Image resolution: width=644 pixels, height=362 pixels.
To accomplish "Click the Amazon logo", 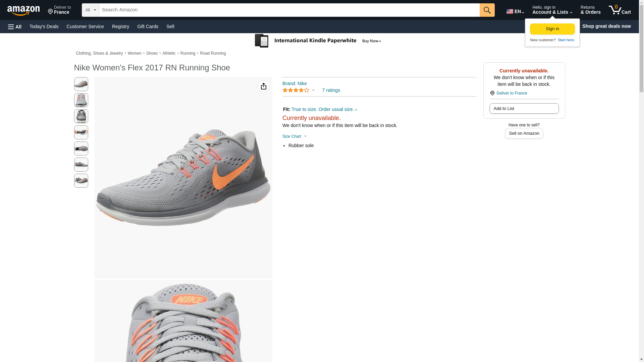I will click(23, 10).
